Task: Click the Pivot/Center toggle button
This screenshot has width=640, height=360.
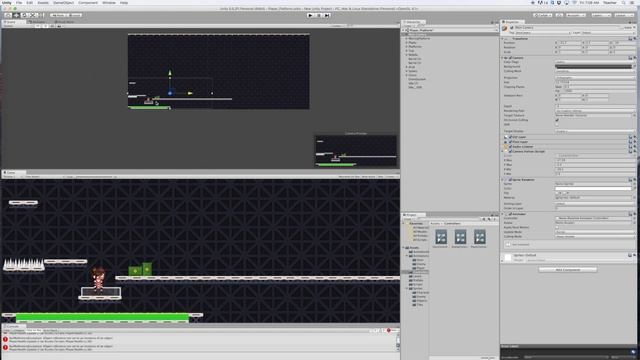Action: 58,15
